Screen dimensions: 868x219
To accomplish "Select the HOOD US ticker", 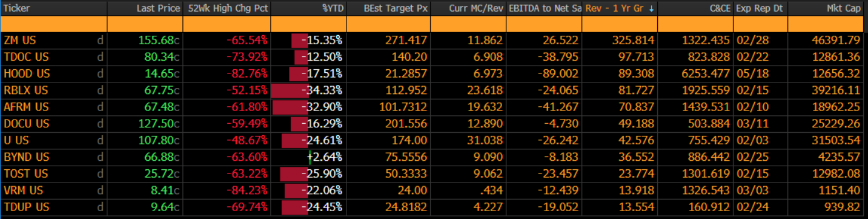I will [27, 73].
